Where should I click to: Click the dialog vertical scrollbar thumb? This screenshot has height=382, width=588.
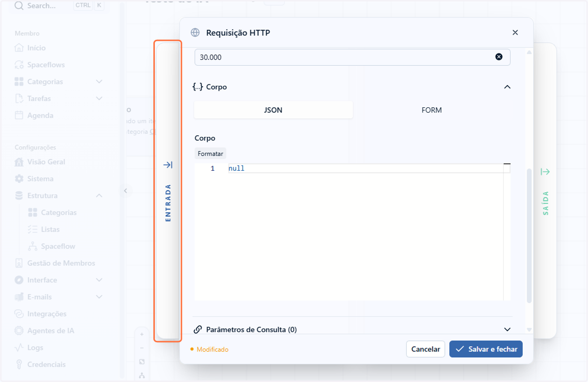click(529, 235)
